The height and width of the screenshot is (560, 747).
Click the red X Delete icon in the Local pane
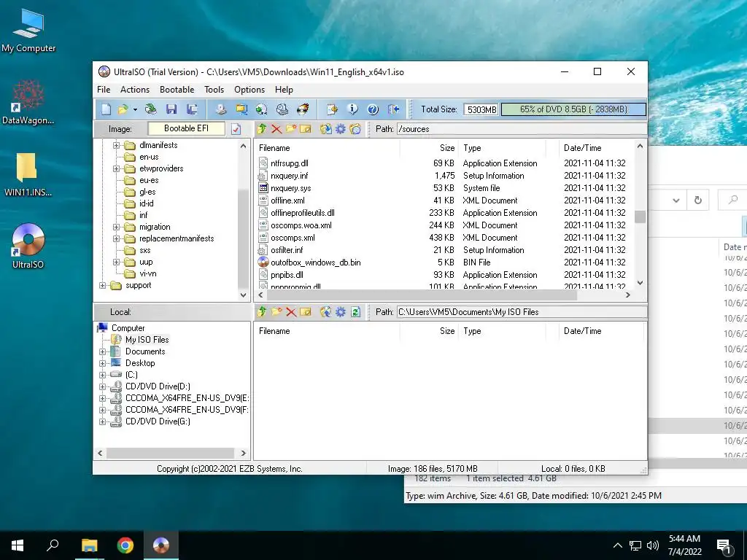click(x=291, y=312)
